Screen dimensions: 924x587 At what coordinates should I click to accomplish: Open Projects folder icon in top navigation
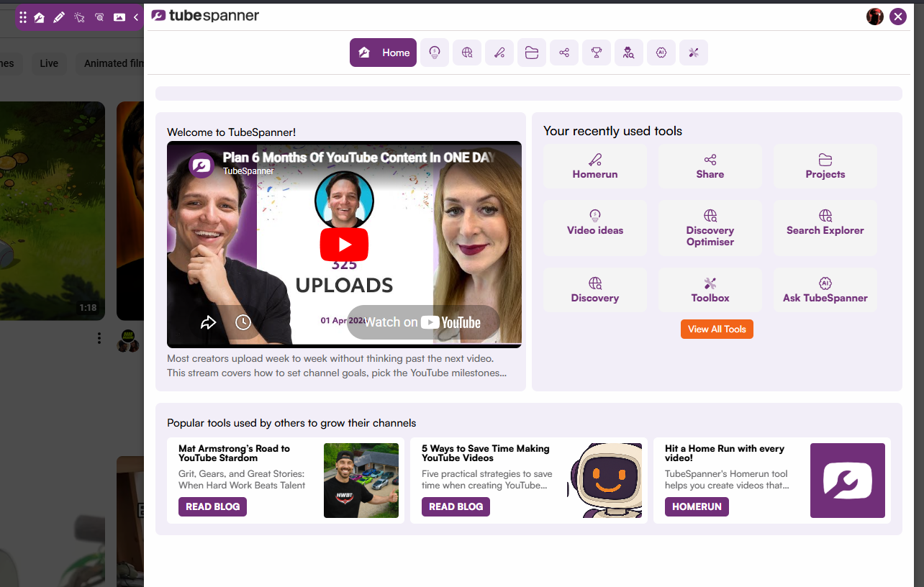[x=532, y=53]
